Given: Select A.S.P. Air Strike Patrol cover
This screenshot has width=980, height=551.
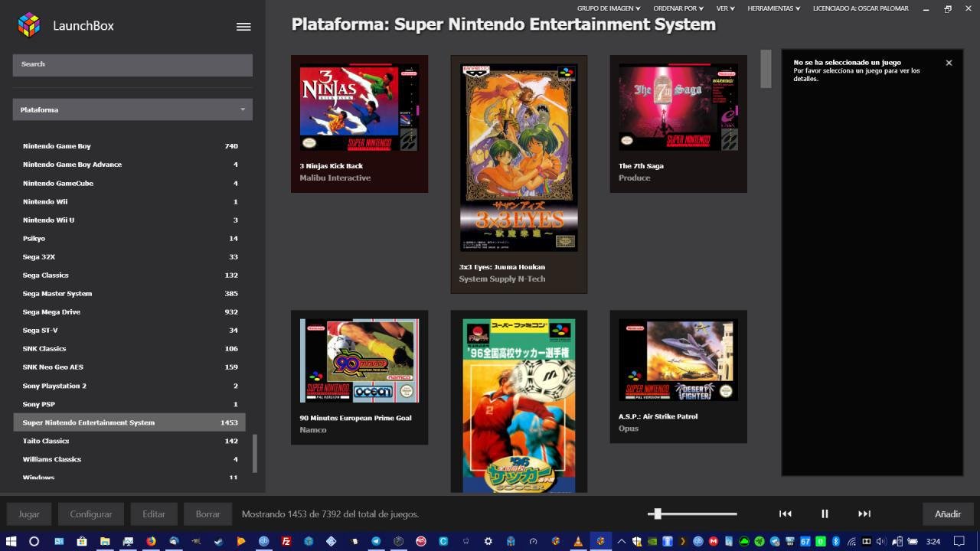Looking at the screenshot, I should 678,360.
